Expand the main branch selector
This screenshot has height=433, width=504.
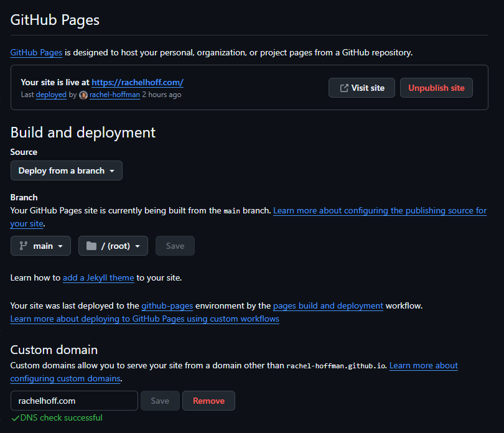click(41, 246)
